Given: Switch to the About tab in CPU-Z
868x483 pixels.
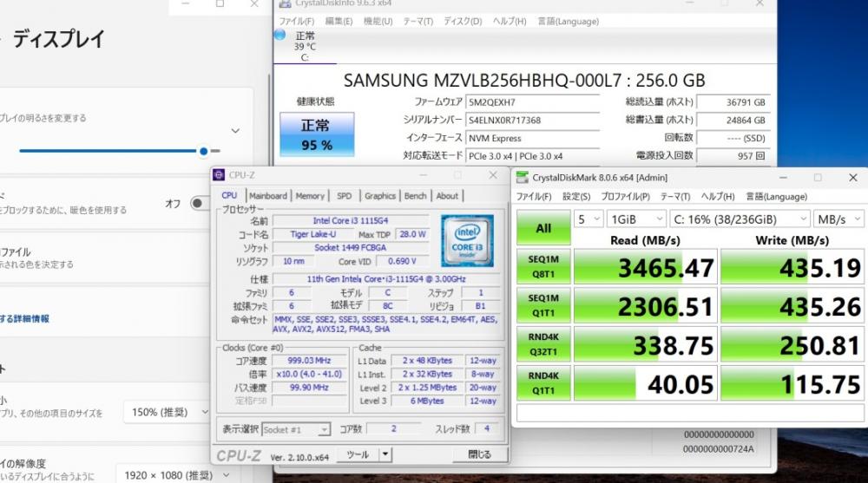Looking at the screenshot, I should [x=447, y=196].
